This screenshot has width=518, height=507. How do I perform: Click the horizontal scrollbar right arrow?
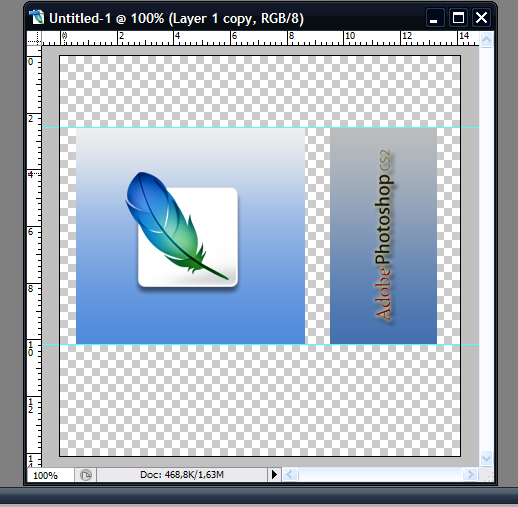[x=470, y=474]
